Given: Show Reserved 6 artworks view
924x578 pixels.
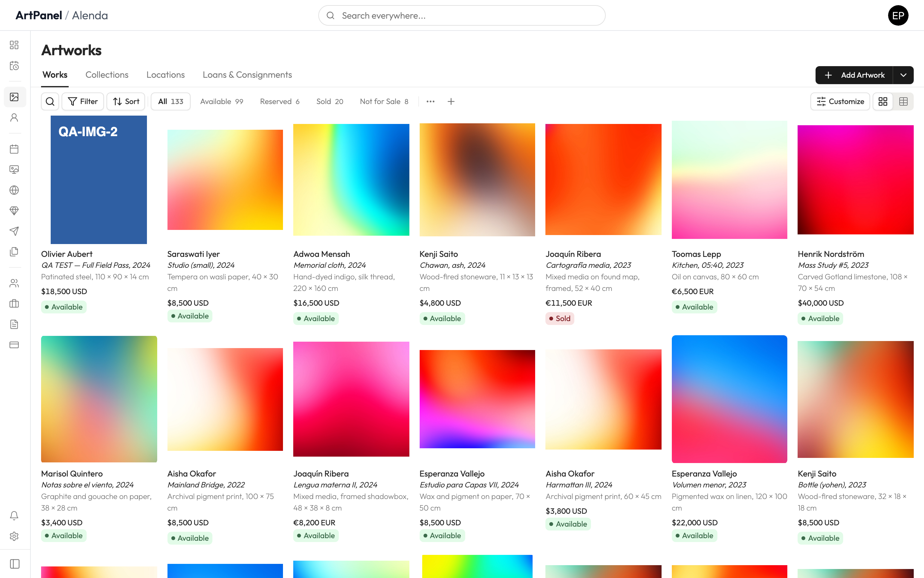Looking at the screenshot, I should [x=280, y=101].
